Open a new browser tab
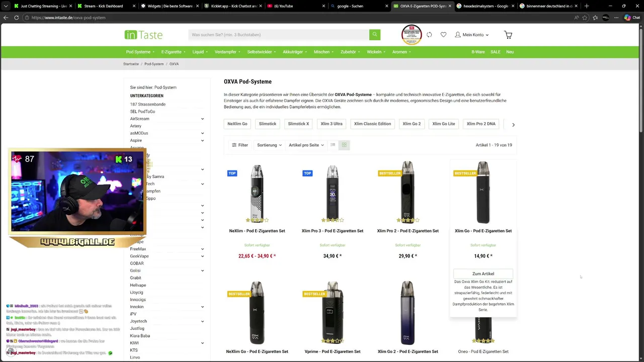The width and height of the screenshot is (644, 362). [x=587, y=6]
